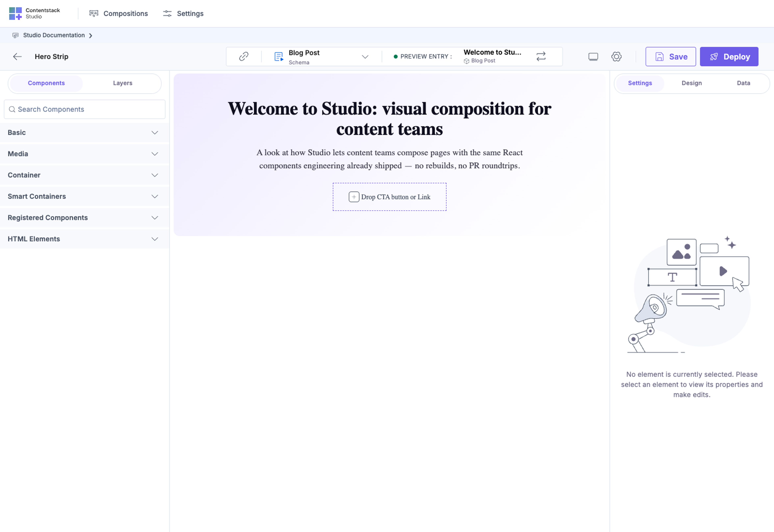Click the Save button
Viewport: 774px width, 532px height.
(x=670, y=57)
